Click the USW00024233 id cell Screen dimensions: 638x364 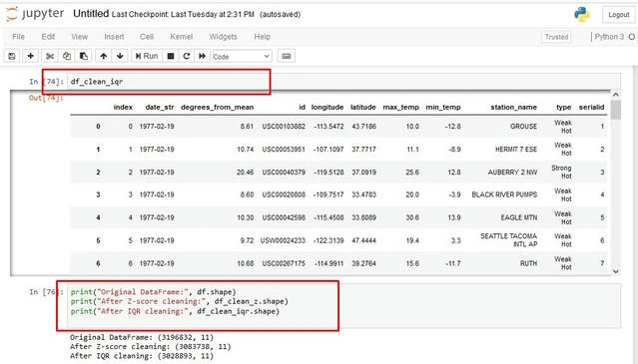coord(283,240)
